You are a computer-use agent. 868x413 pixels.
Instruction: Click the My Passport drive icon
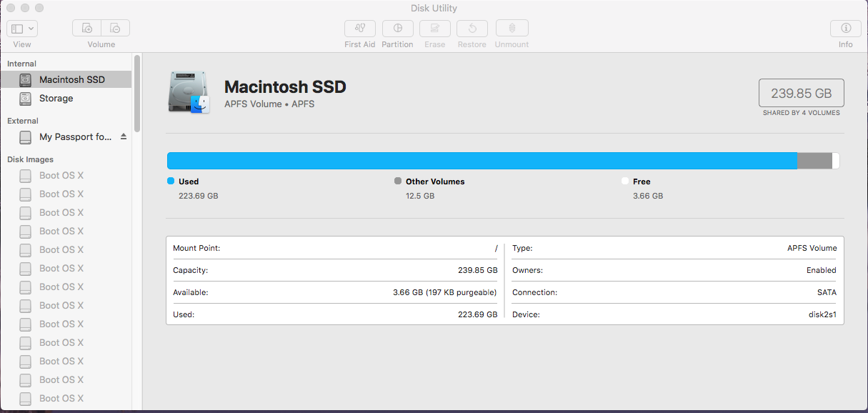(26, 136)
